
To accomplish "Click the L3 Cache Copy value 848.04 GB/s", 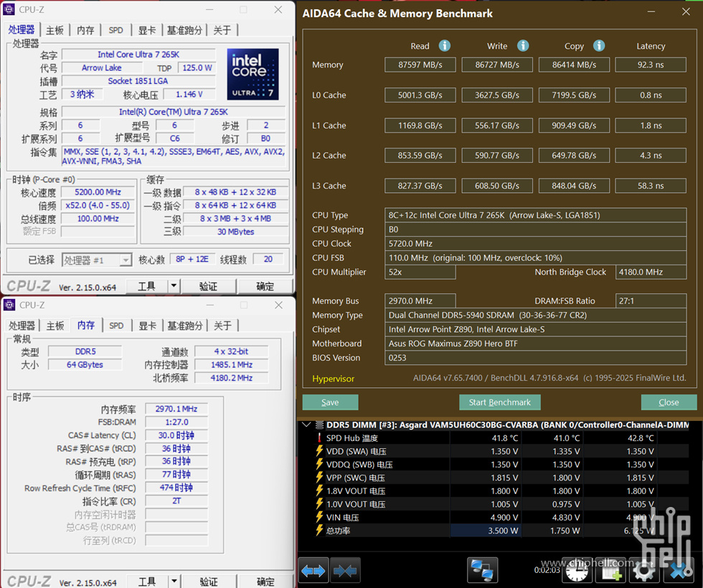I will click(x=574, y=186).
